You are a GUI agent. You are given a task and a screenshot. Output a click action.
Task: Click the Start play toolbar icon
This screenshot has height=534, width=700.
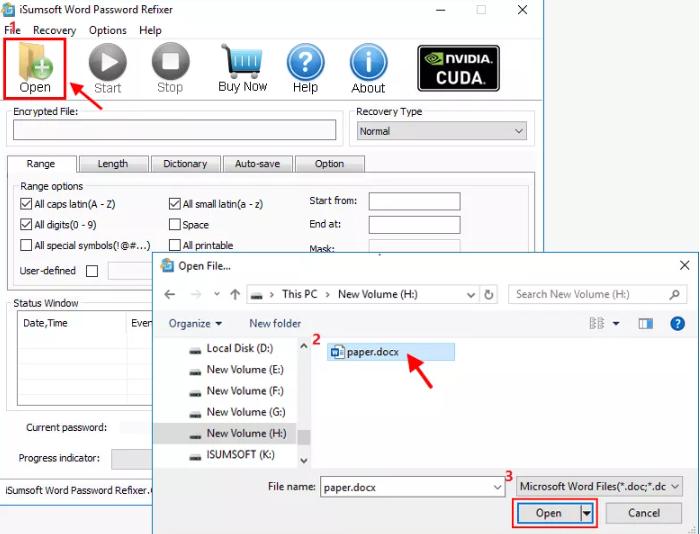click(x=108, y=62)
